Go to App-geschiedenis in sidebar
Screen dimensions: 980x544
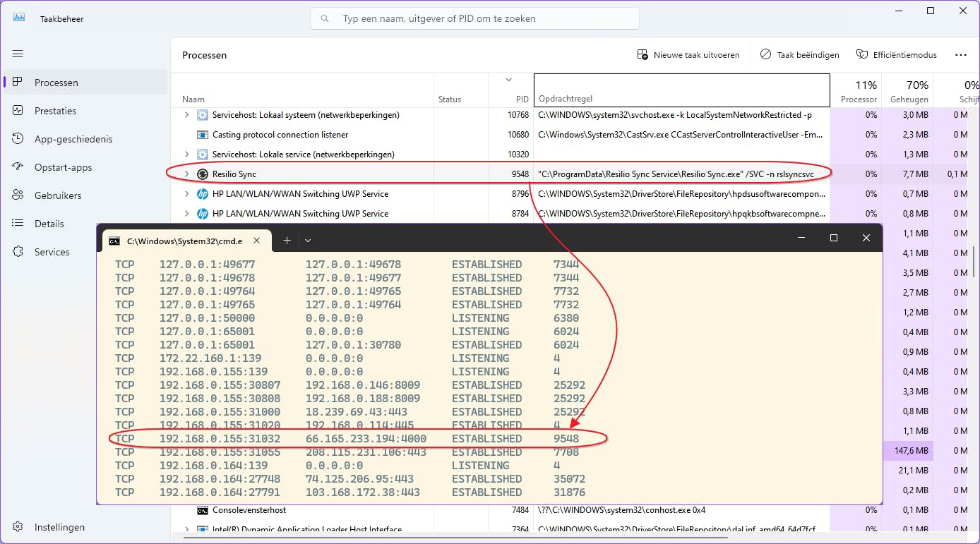tap(73, 139)
